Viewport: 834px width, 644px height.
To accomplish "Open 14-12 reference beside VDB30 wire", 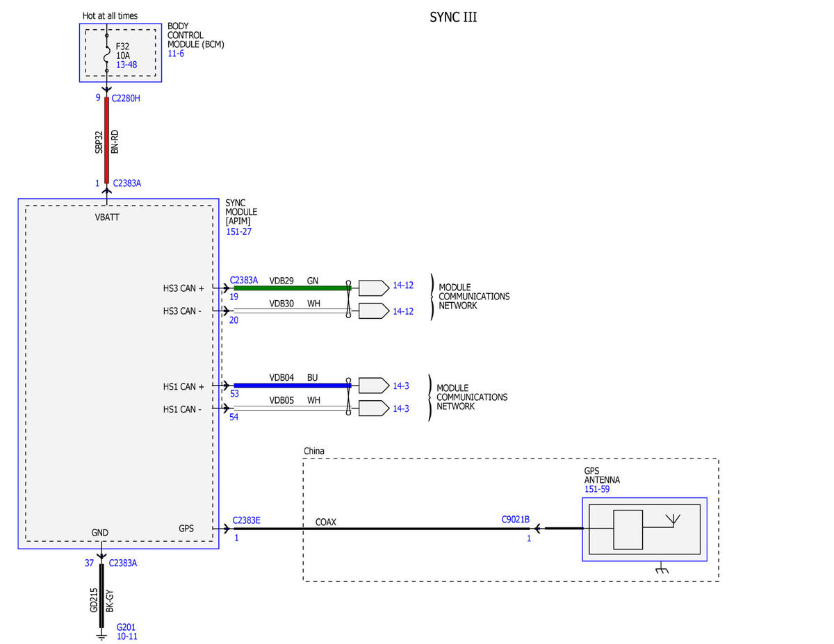I will [403, 311].
